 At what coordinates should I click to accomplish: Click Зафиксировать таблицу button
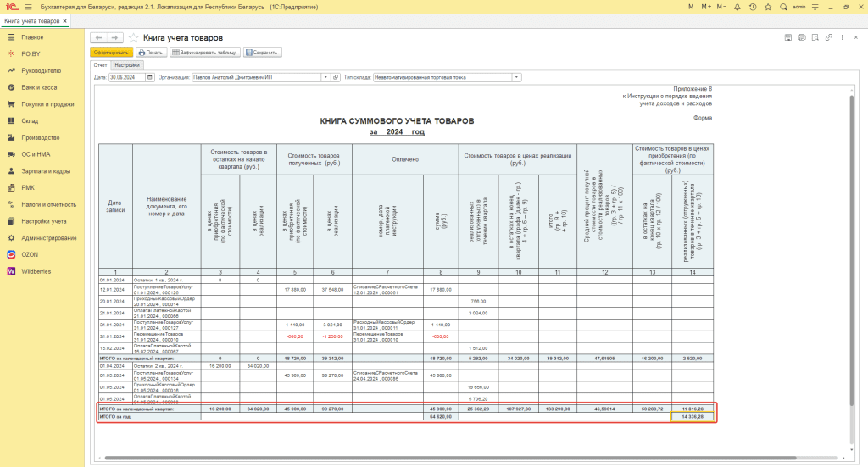(x=203, y=53)
